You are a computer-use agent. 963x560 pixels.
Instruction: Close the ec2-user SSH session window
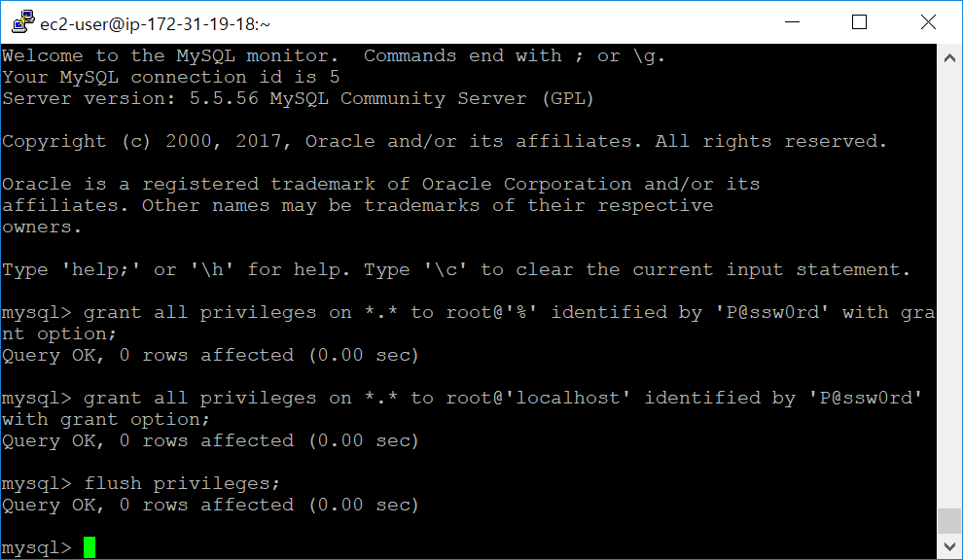(928, 22)
